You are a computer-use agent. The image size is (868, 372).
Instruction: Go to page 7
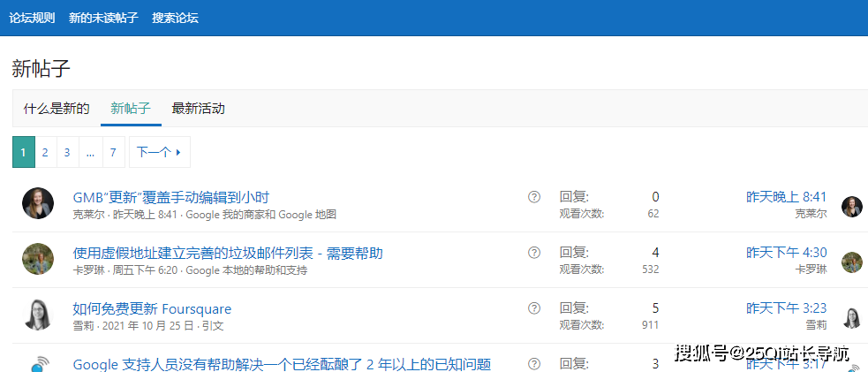[114, 152]
